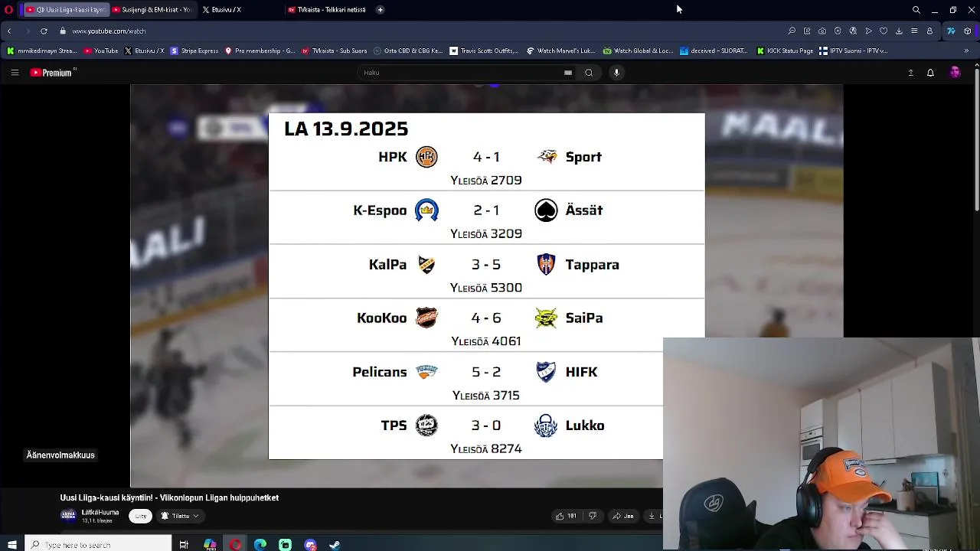Switch to the Uusi Liiga-kausi käyntiin tab

tap(66, 10)
